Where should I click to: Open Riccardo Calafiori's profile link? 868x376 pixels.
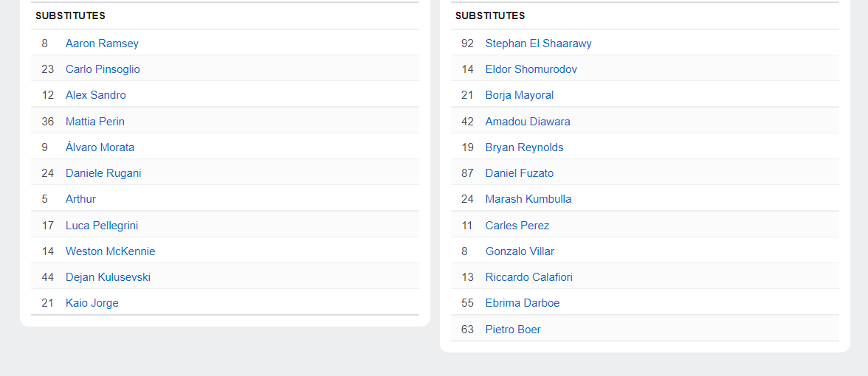tap(528, 277)
